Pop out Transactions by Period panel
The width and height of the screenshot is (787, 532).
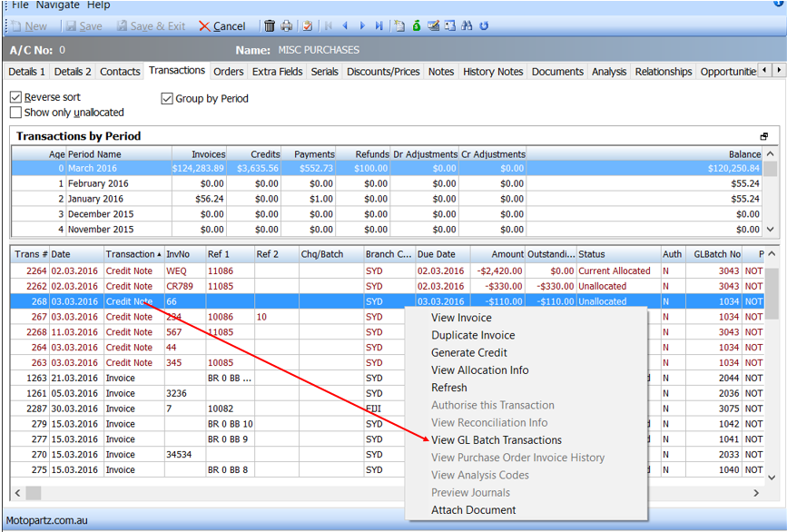[x=764, y=136]
